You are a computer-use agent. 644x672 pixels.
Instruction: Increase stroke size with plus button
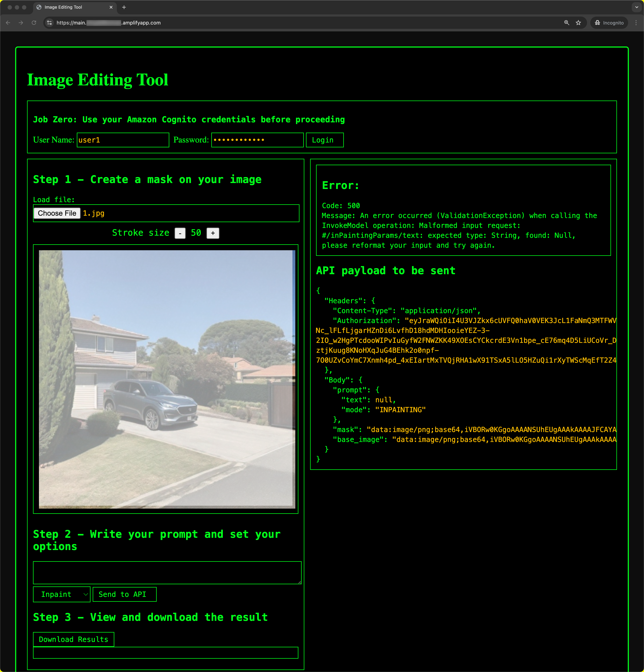coord(213,233)
